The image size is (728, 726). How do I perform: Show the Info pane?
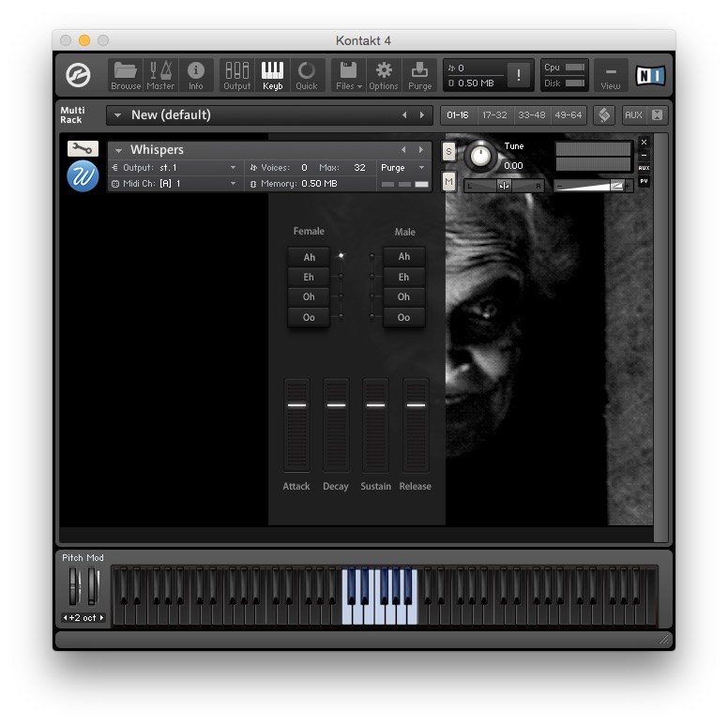click(195, 75)
